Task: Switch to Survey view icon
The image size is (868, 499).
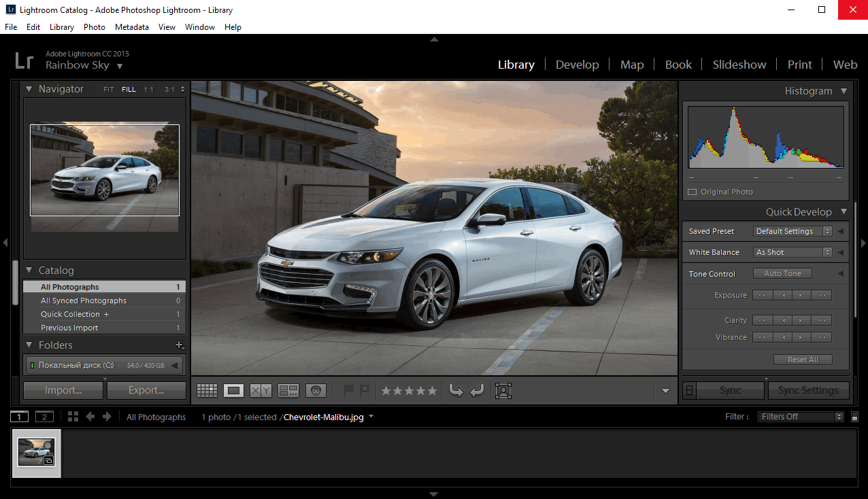Action: [x=288, y=390]
